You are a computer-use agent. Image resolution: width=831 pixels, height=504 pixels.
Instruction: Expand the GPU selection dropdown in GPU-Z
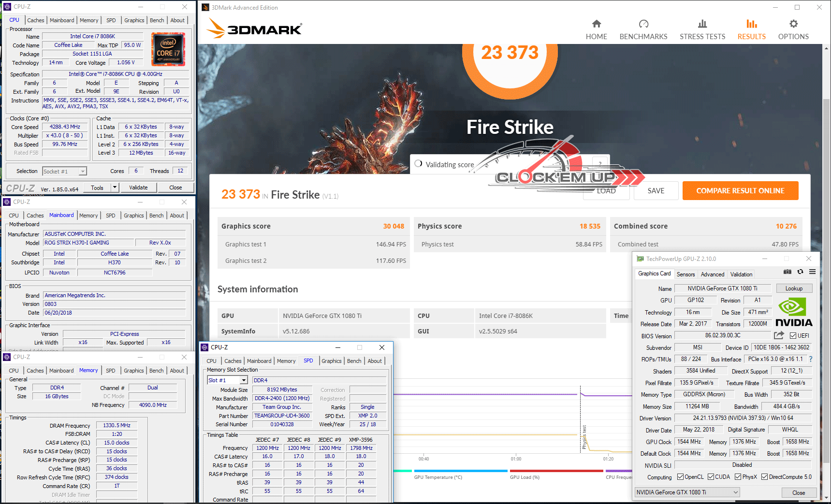[735, 492]
